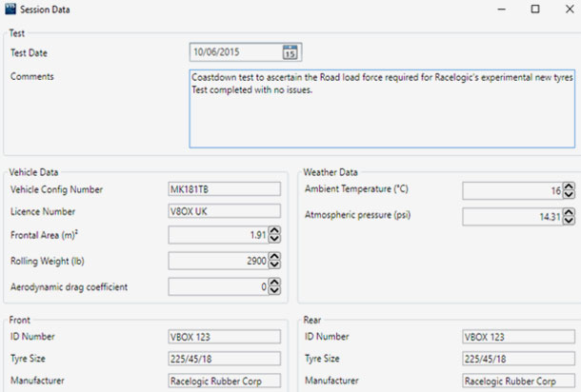The height and width of the screenshot is (392, 581).
Task: Select the Front Manufacturer field
Action: tap(224, 381)
